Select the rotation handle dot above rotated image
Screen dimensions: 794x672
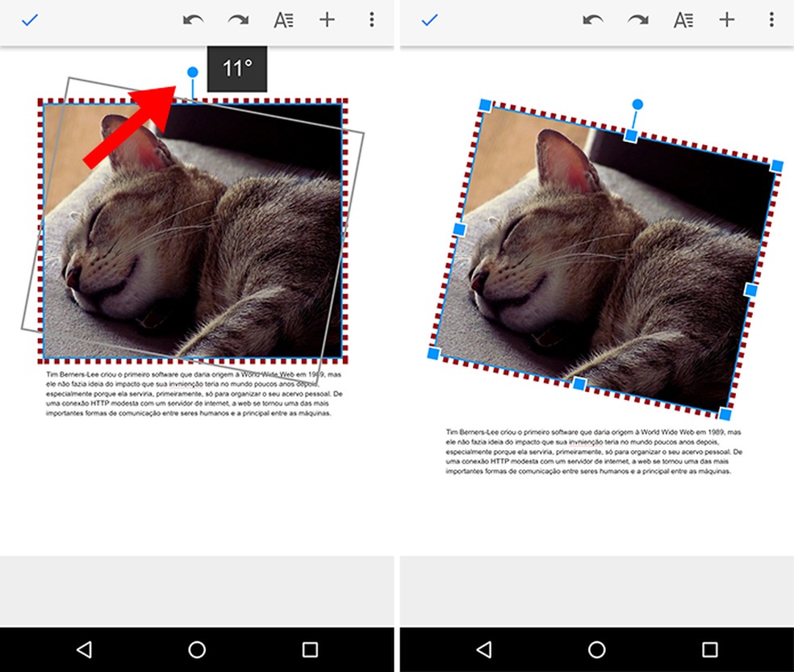[637, 104]
